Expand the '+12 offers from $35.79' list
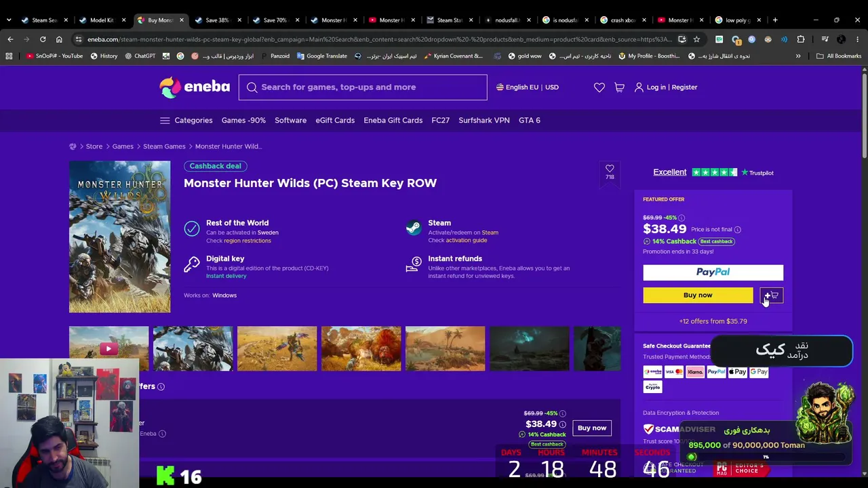This screenshot has width=868, height=488. coord(713,321)
